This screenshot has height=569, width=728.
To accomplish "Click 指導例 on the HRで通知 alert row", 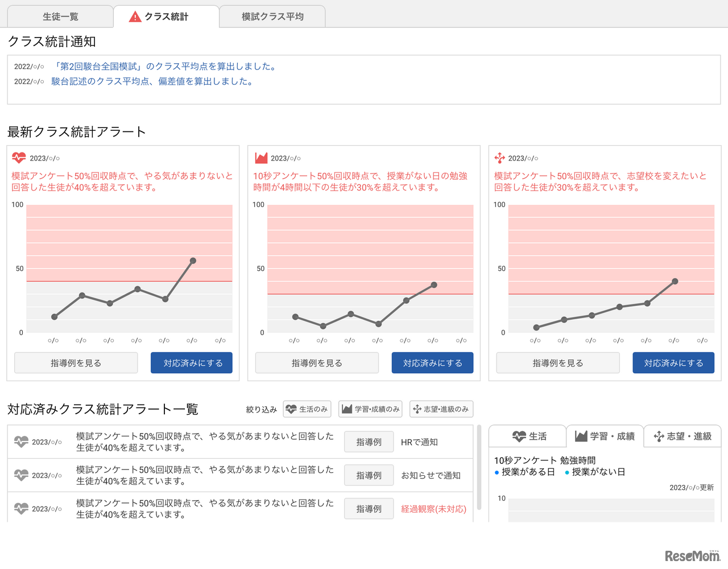I will [369, 441].
